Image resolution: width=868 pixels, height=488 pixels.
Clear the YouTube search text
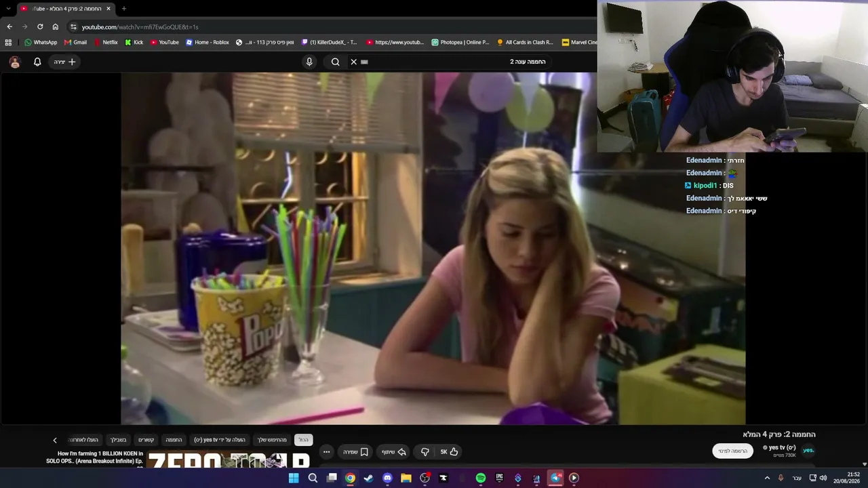(353, 62)
